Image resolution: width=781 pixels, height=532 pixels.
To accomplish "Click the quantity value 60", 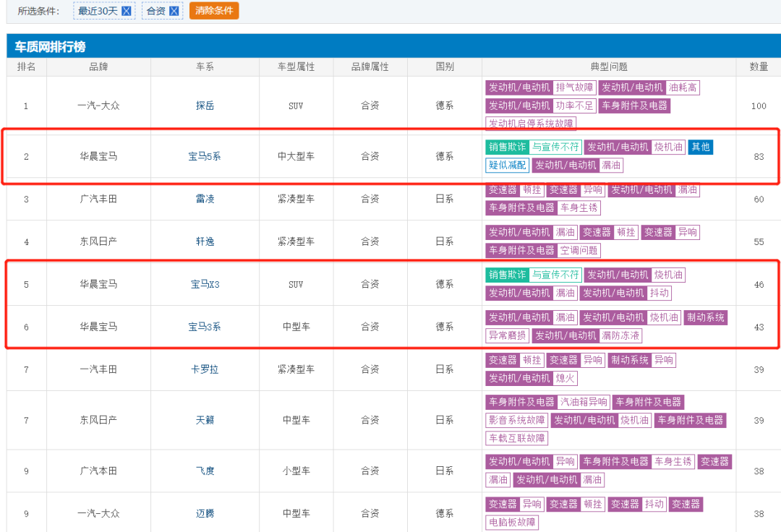I will click(759, 199).
